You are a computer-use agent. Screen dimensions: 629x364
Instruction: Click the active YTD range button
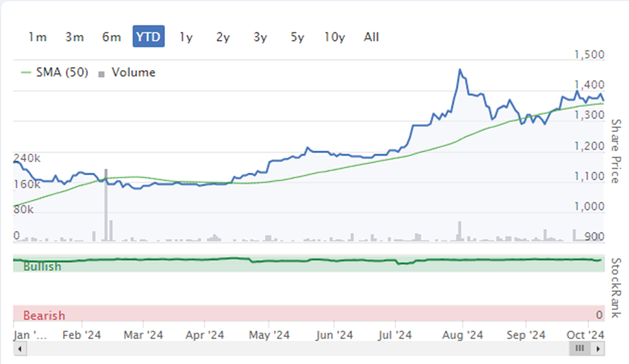[149, 37]
